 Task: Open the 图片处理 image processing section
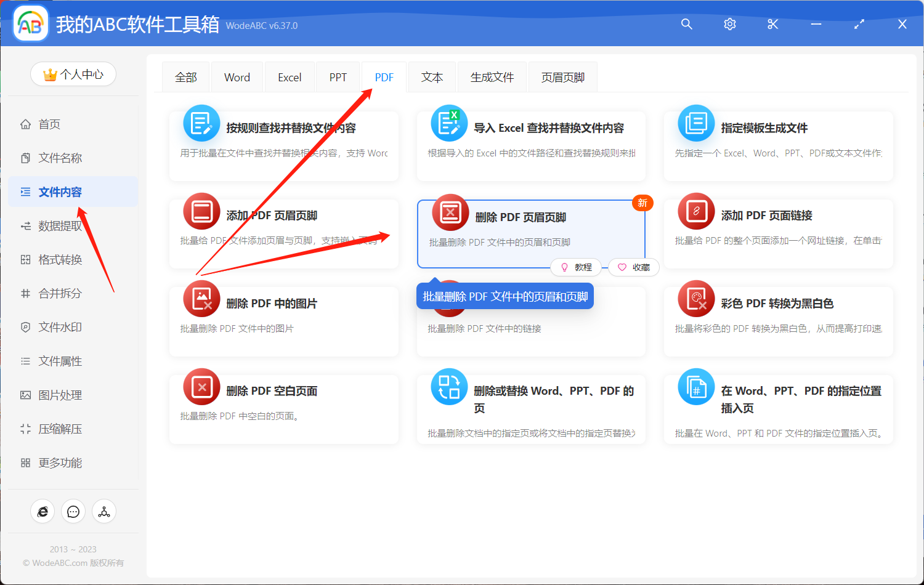pos(55,395)
